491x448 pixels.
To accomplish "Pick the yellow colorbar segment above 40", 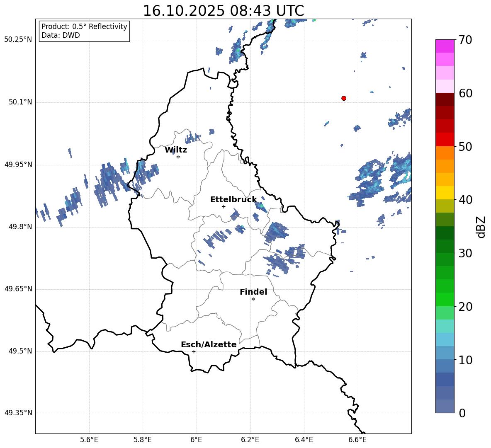I will pos(445,193).
